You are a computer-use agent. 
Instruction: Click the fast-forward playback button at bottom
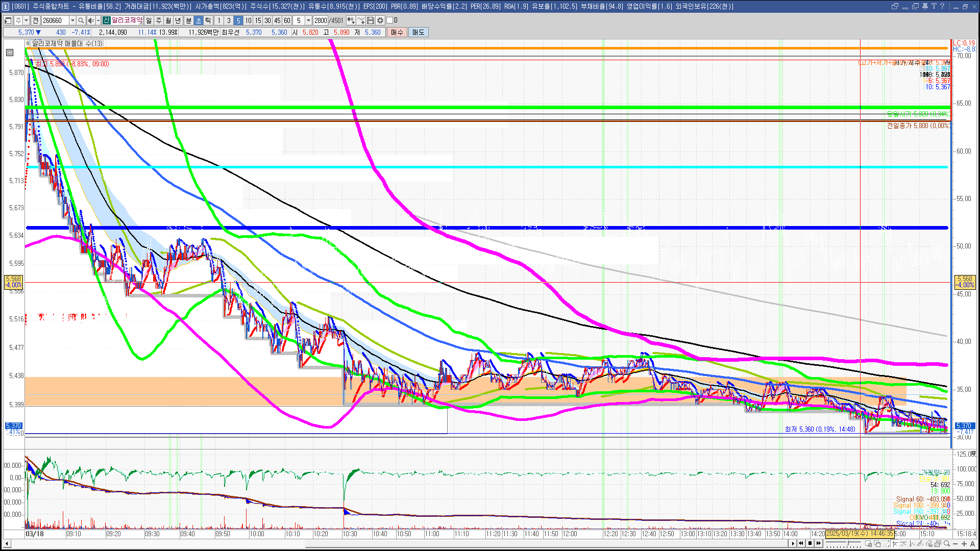point(819,543)
